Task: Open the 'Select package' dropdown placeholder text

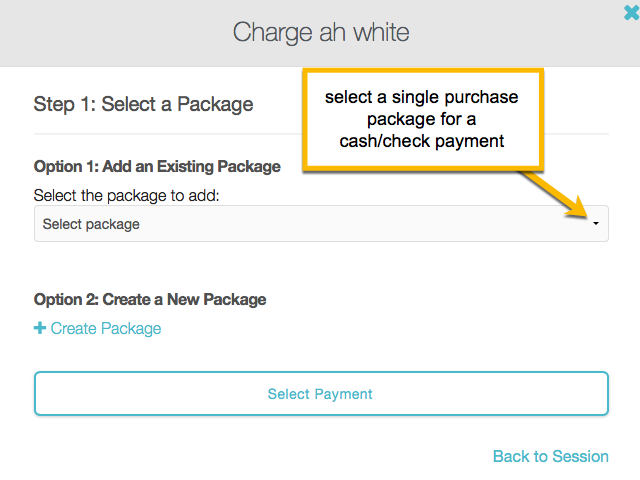Action: click(x=91, y=224)
